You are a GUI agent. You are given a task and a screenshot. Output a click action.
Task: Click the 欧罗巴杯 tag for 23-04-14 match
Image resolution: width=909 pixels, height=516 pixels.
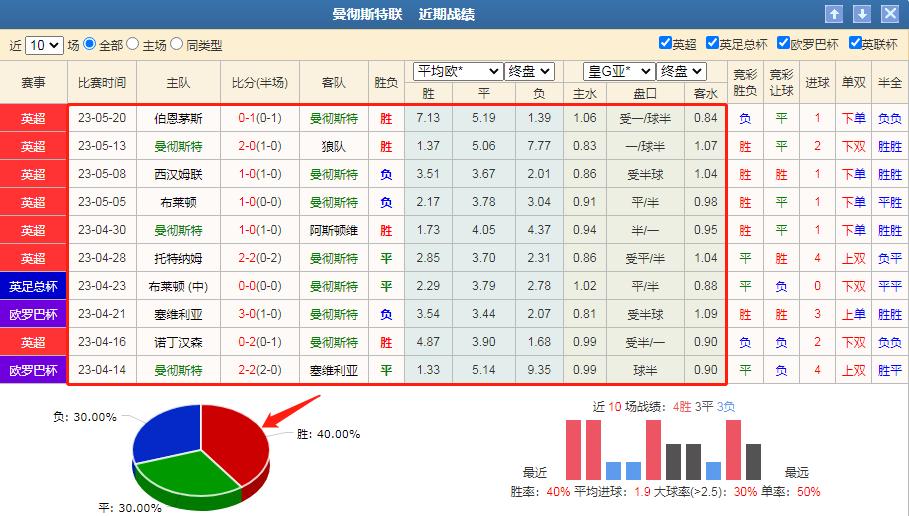[x=33, y=370]
